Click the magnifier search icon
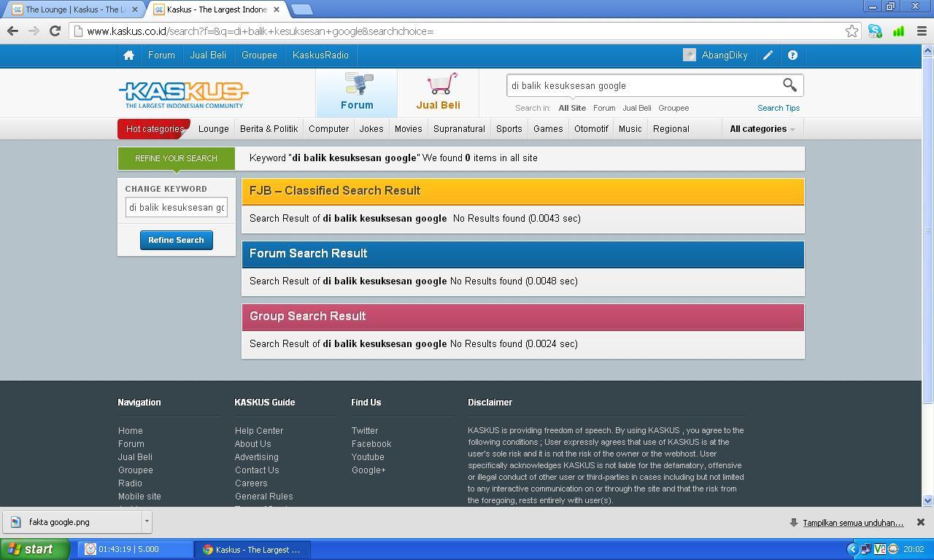This screenshot has height=560, width=934. pos(790,85)
